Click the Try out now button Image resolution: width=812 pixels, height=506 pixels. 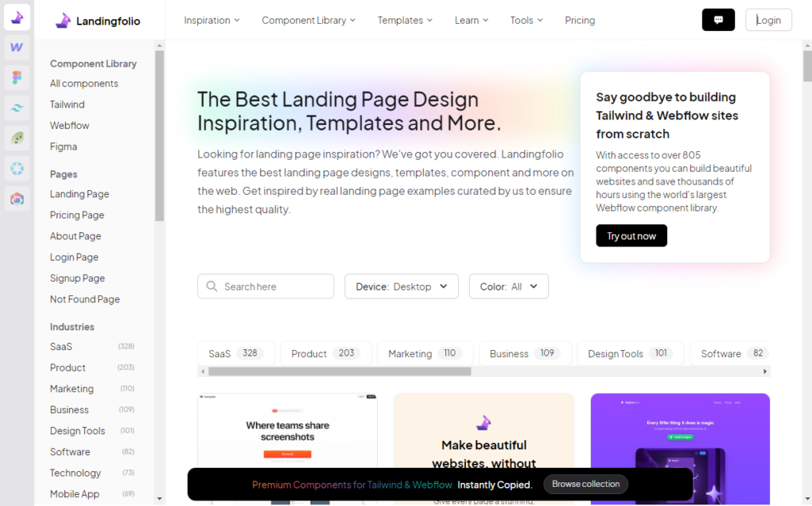point(631,235)
